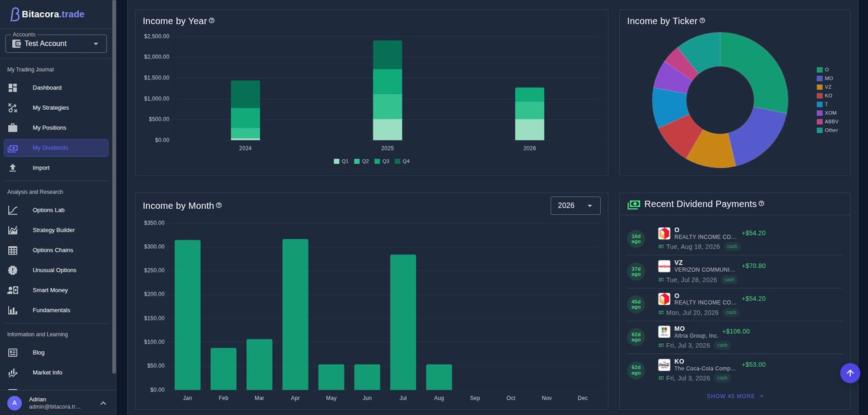Screen dimensions: 868x415
Task: Click O Realty Income payment of Jul 20
Action: (x=735, y=304)
